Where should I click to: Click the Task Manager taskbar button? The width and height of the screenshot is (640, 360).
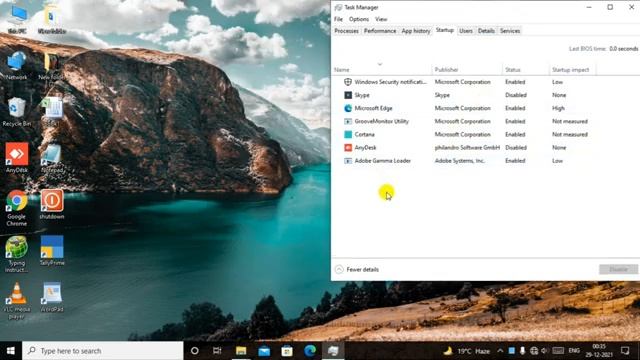[333, 351]
